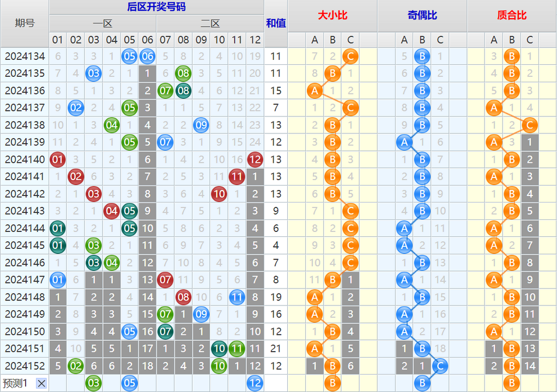Click blue ball 12 in 预测1 row
This screenshot has height=392, width=557.
255,383
